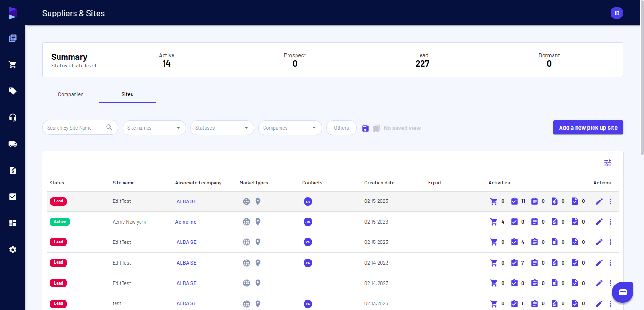This screenshot has height=310, width=644.
Task: Open the checkbox tasks sidebar icon
Action: (13, 197)
